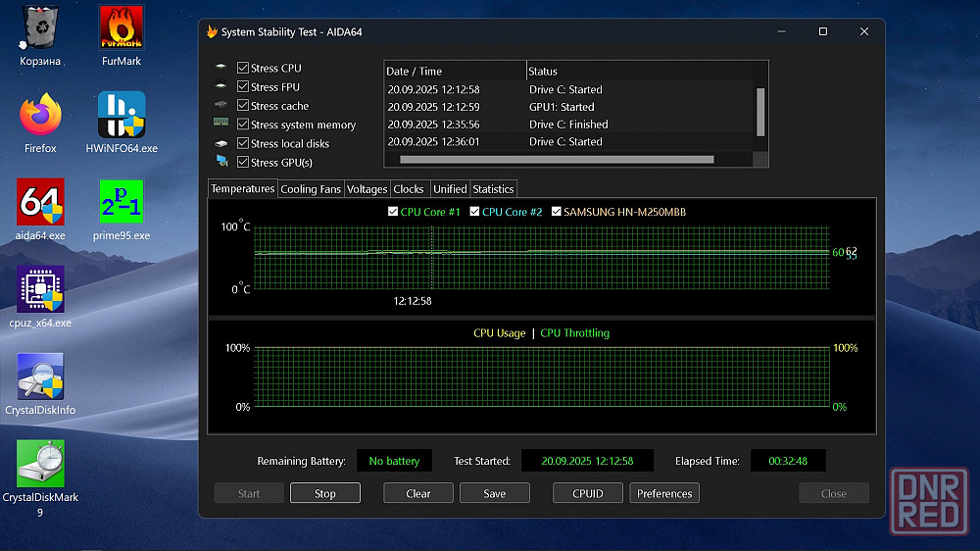Click the Stop button
This screenshot has height=551, width=980.
click(x=324, y=493)
